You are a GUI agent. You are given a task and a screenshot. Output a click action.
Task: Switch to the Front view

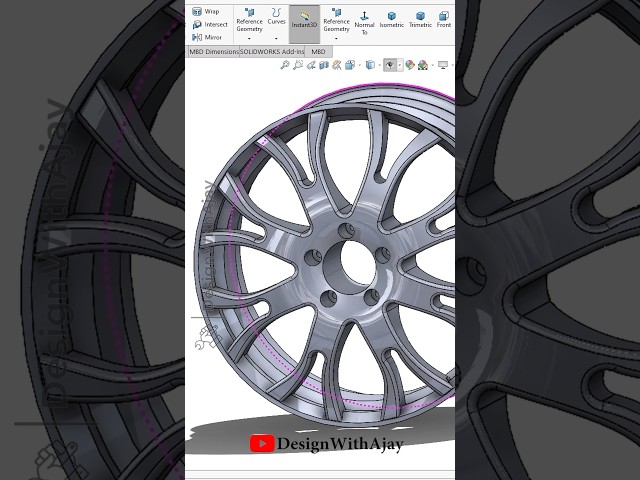point(444,20)
